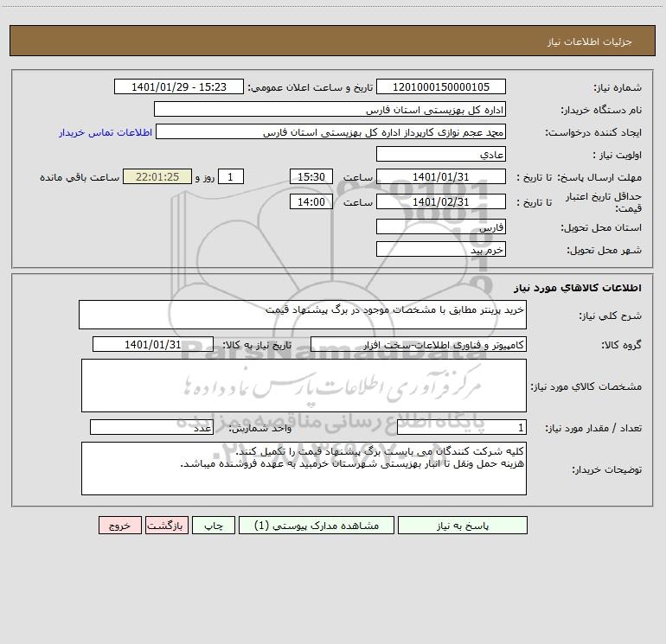Click the خروج exit button

[x=119, y=525]
